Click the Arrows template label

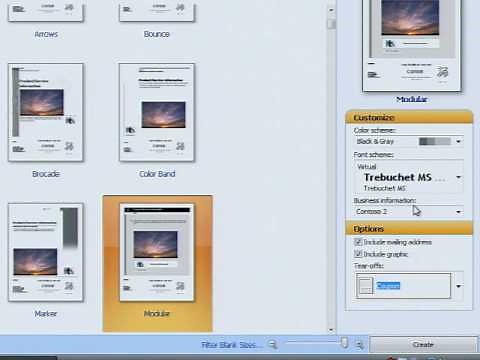click(46, 34)
